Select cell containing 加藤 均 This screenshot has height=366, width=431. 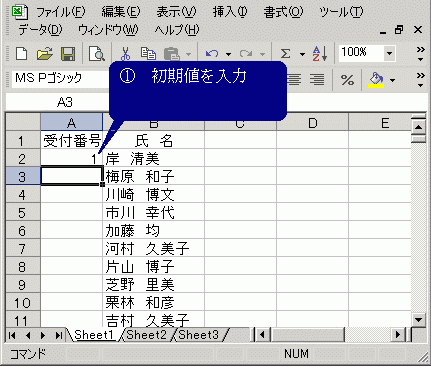[153, 230]
